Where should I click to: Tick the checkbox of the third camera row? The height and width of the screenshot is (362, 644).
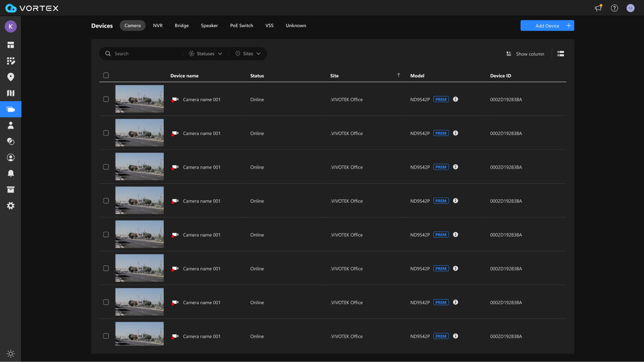point(106,167)
